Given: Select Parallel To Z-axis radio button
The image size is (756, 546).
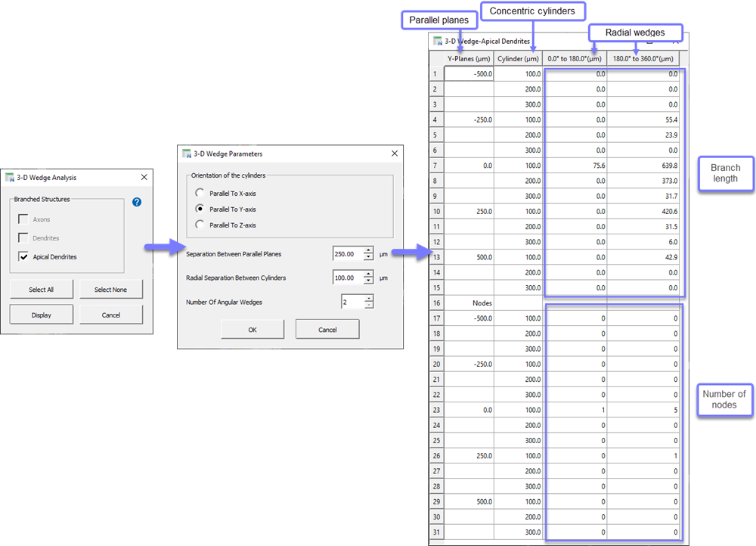Looking at the screenshot, I should pyautogui.click(x=200, y=225).
